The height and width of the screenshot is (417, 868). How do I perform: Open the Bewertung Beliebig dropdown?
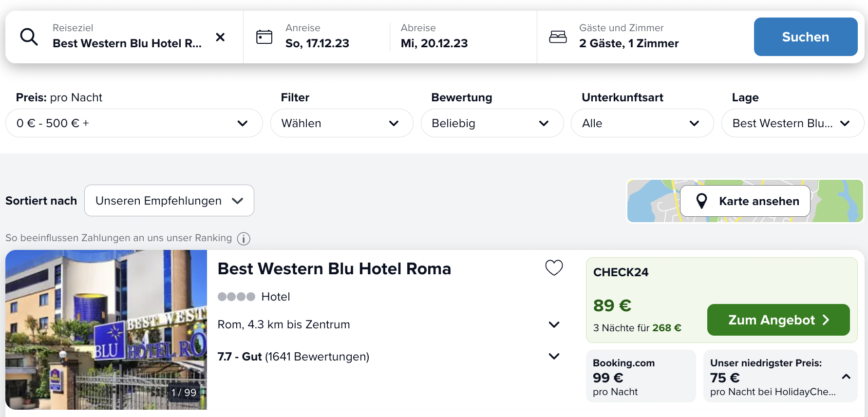(492, 123)
